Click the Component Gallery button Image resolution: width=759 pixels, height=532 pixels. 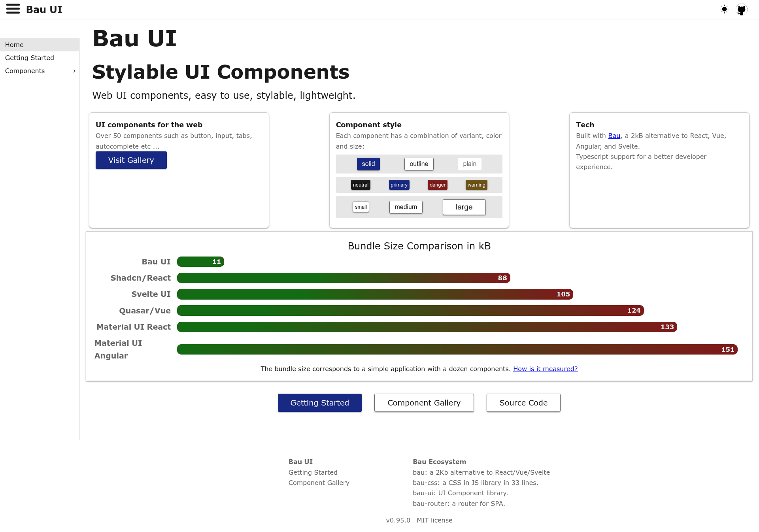(424, 403)
